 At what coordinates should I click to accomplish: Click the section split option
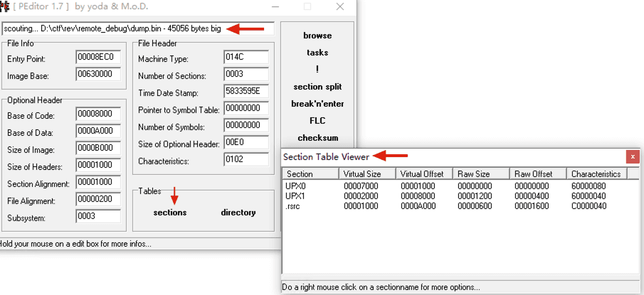tap(317, 87)
